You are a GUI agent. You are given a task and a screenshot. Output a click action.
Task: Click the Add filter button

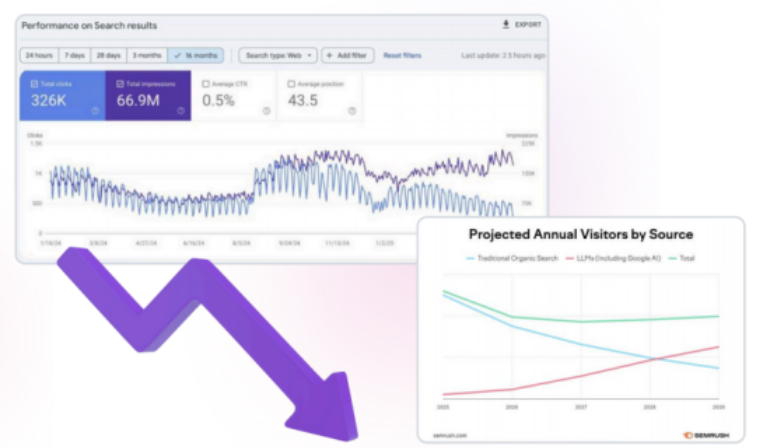[348, 55]
